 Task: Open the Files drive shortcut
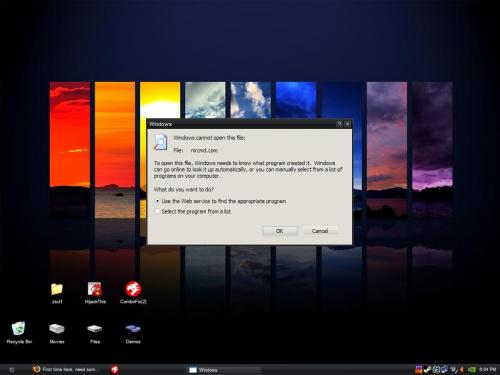pos(95,333)
